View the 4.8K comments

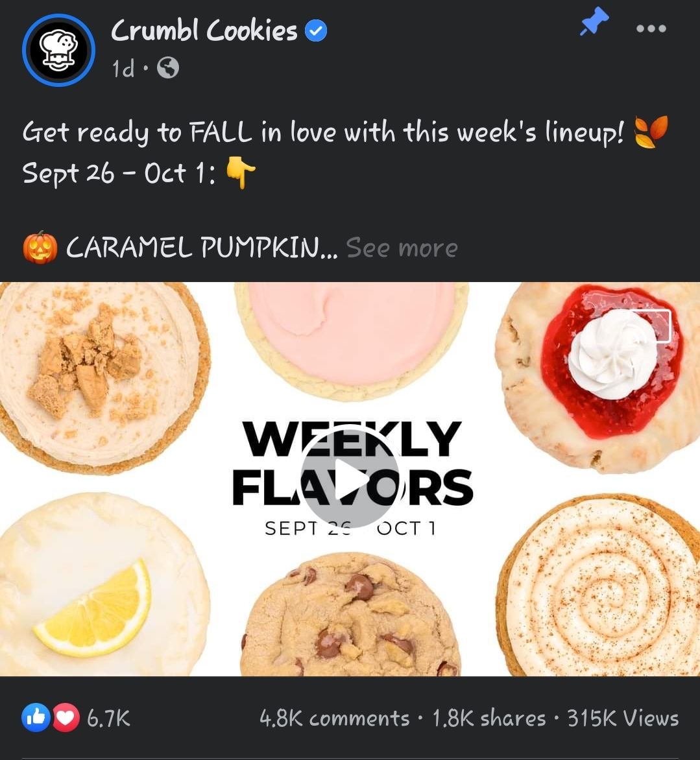335,718
